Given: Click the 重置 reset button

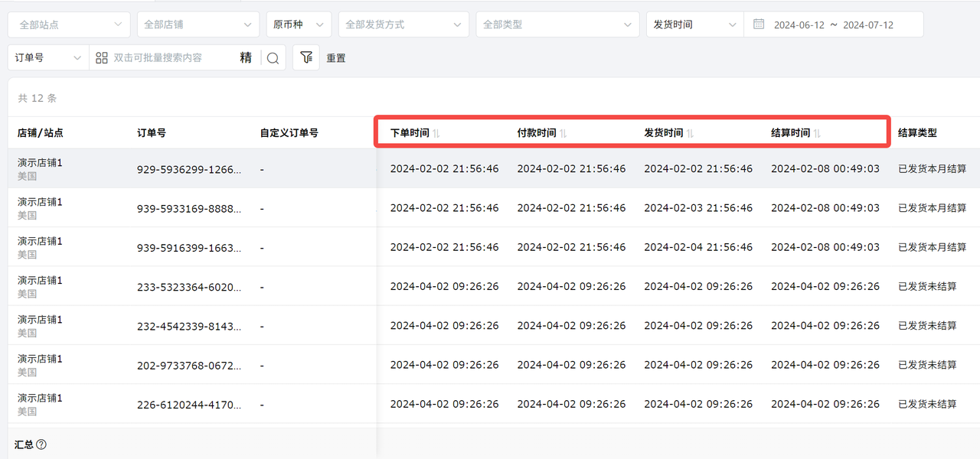Looking at the screenshot, I should click(x=336, y=58).
